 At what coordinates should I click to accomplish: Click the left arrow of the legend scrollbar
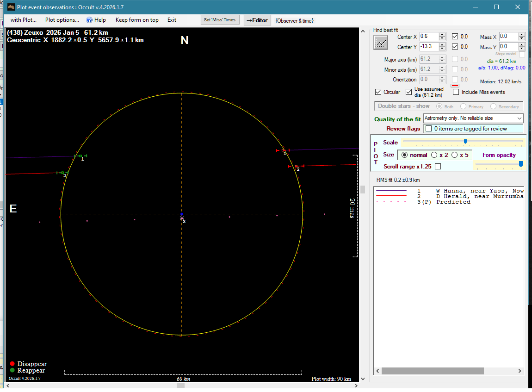coord(377,371)
